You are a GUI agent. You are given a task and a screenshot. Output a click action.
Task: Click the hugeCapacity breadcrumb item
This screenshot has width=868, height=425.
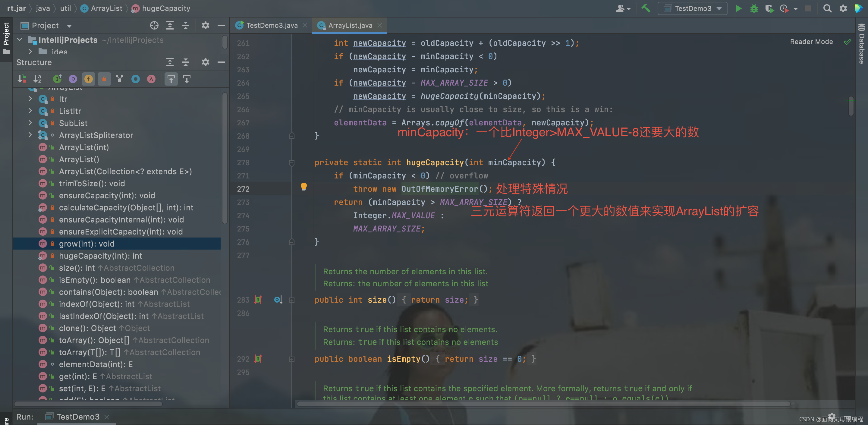point(166,8)
